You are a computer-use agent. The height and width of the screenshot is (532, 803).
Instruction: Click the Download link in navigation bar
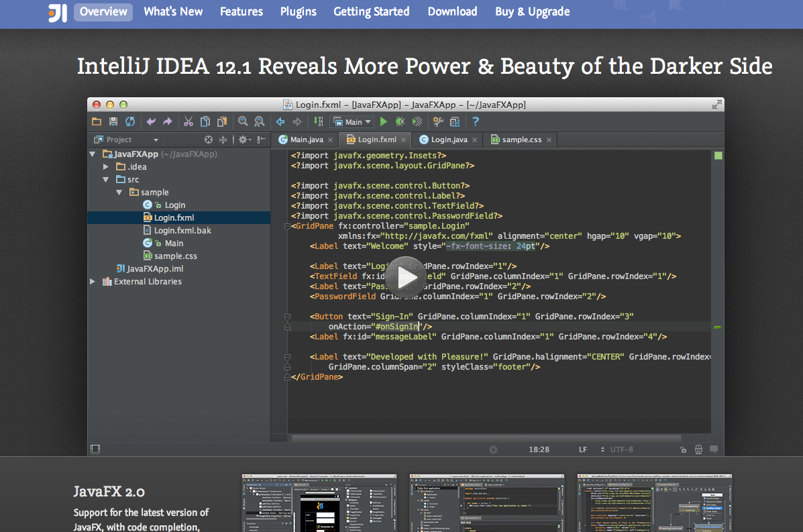click(x=452, y=11)
